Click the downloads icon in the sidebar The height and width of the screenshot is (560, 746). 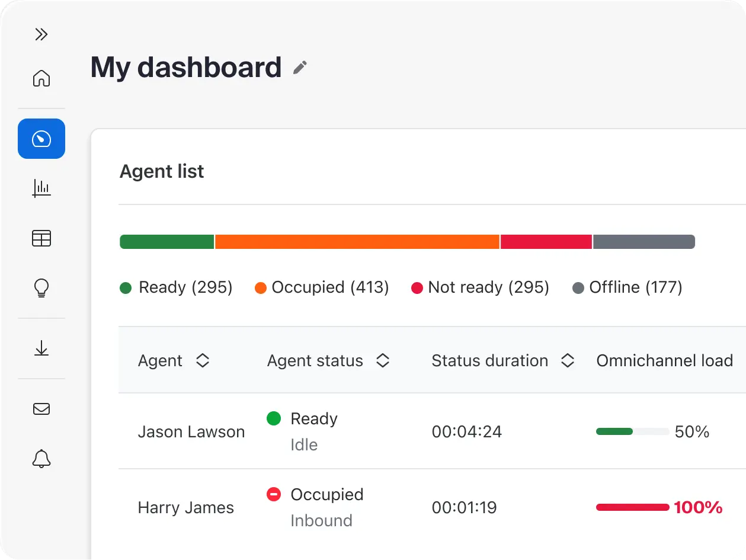41,348
